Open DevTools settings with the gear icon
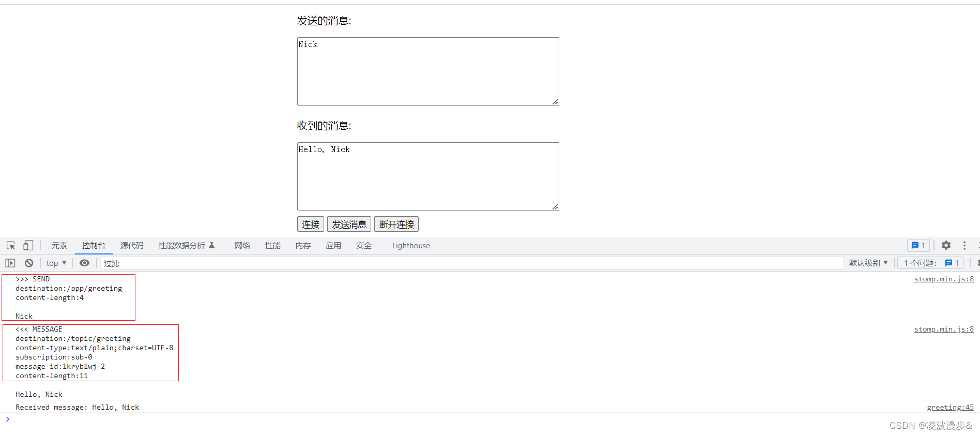Screen dimensions: 980x435 coord(946,246)
